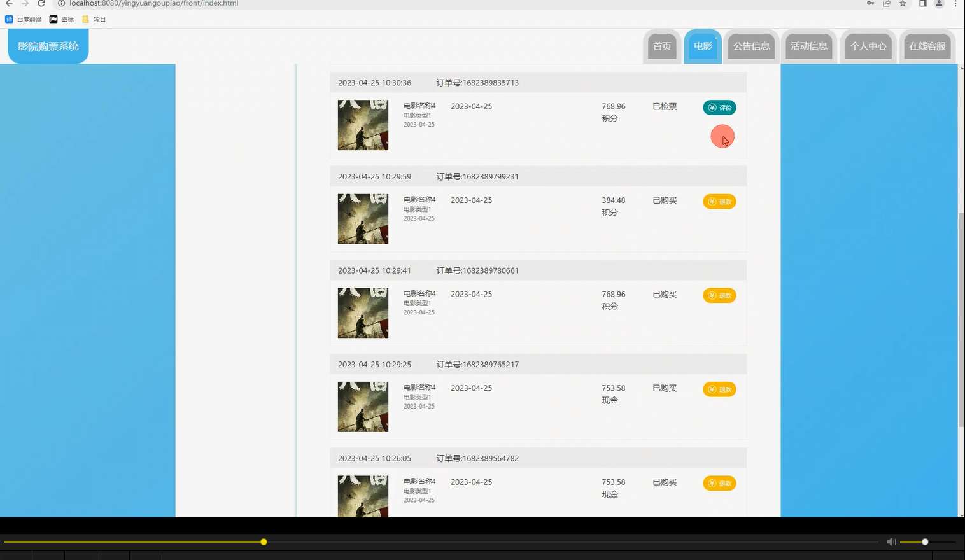The width and height of the screenshot is (965, 560).
Task: Click timestamp 2023-04-25 10:29:41
Action: click(x=374, y=270)
